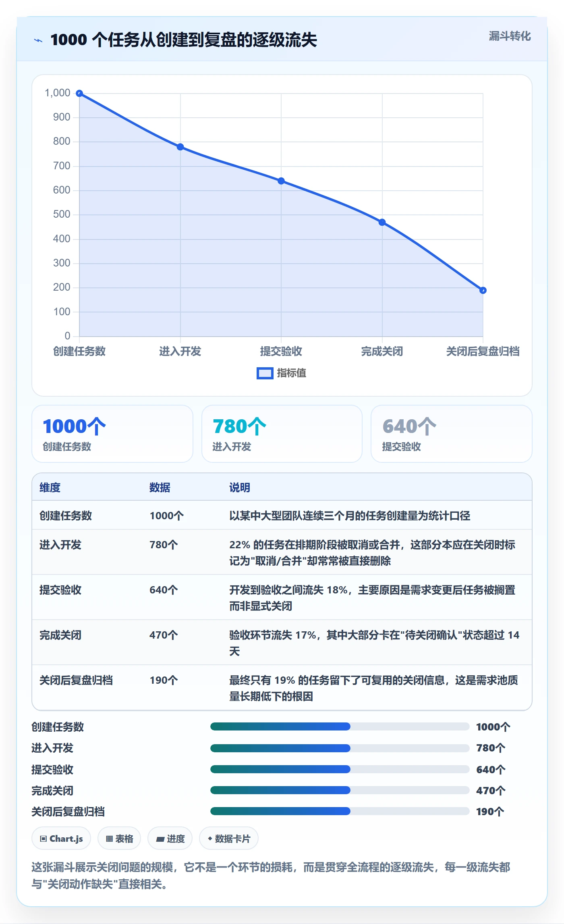Click the 500 y-axis label
Viewport: 564px width, 924px height.
click(62, 214)
